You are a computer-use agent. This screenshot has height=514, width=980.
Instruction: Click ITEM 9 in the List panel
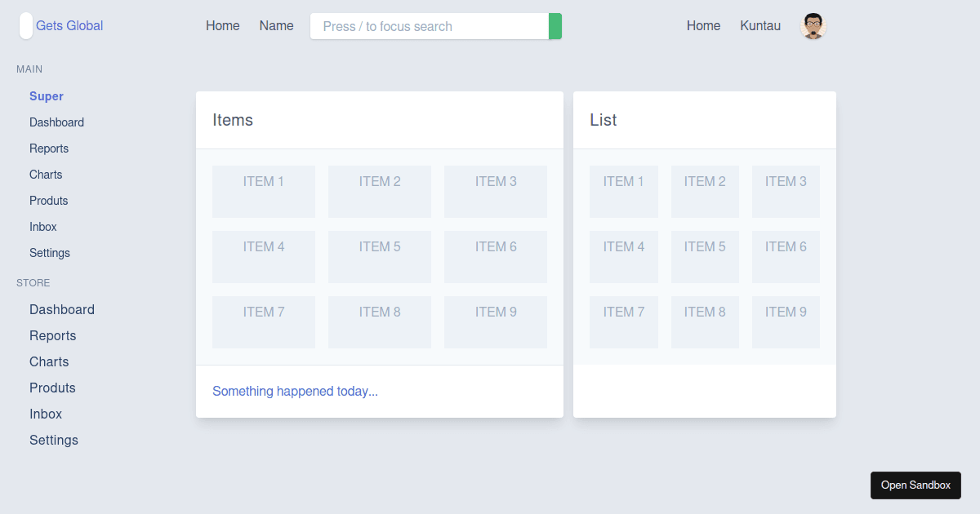pos(786,321)
